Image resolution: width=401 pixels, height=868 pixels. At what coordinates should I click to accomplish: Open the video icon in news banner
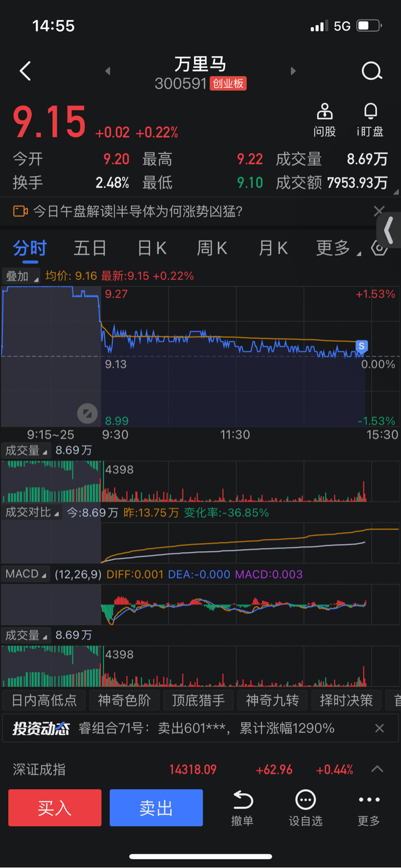point(20,211)
